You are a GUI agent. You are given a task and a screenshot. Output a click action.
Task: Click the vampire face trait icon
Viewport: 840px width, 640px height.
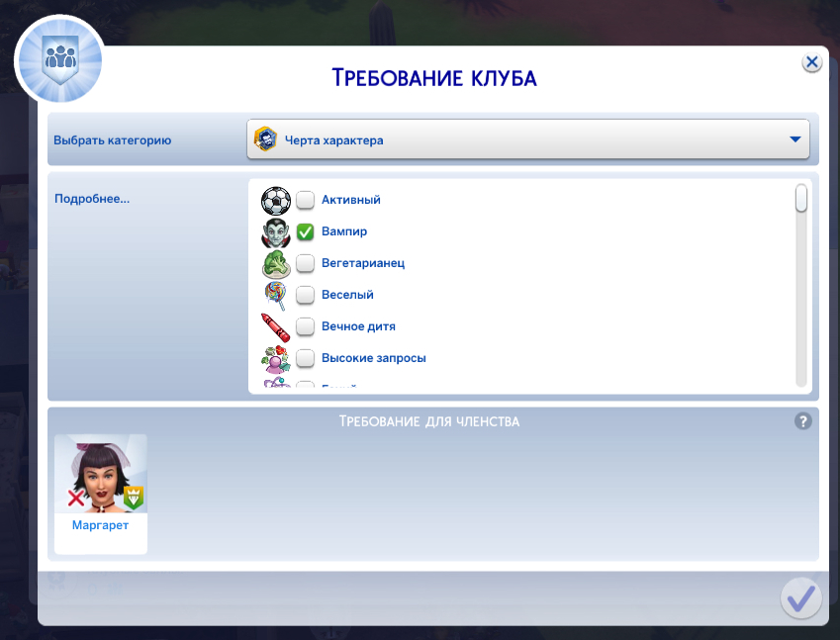tap(275, 231)
